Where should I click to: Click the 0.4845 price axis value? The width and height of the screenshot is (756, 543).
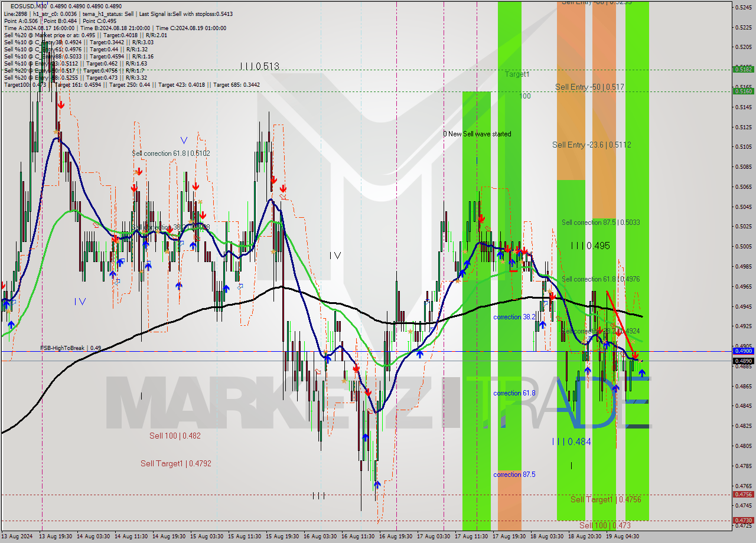tap(742, 406)
